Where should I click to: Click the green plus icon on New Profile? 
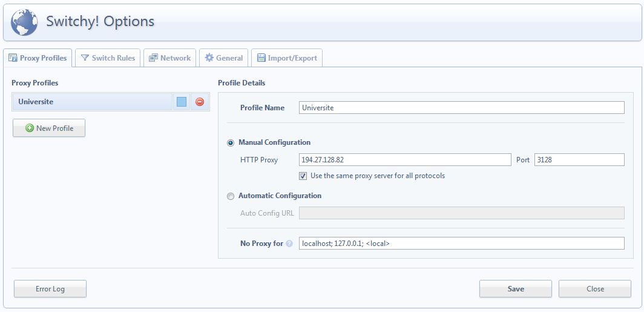coord(30,128)
